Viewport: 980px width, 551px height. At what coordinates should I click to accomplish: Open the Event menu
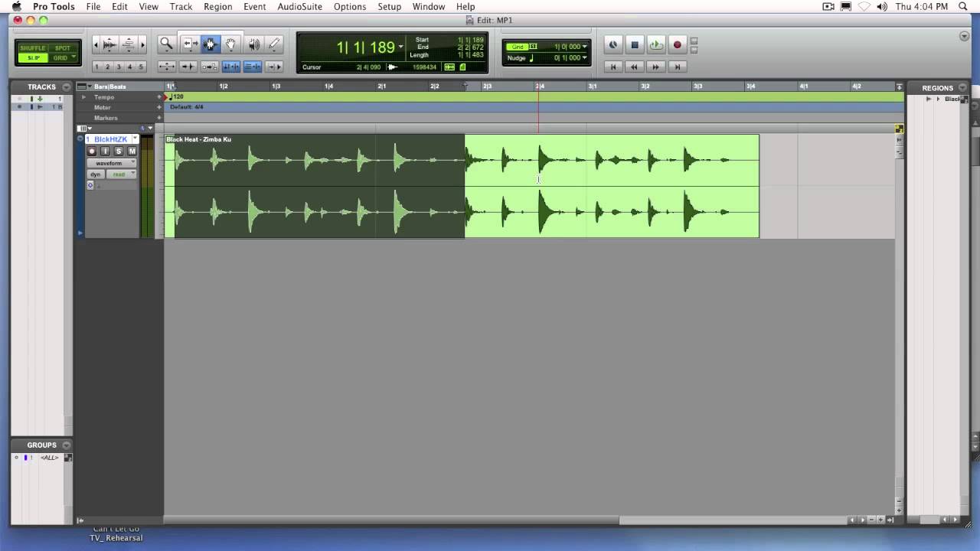pyautogui.click(x=254, y=7)
